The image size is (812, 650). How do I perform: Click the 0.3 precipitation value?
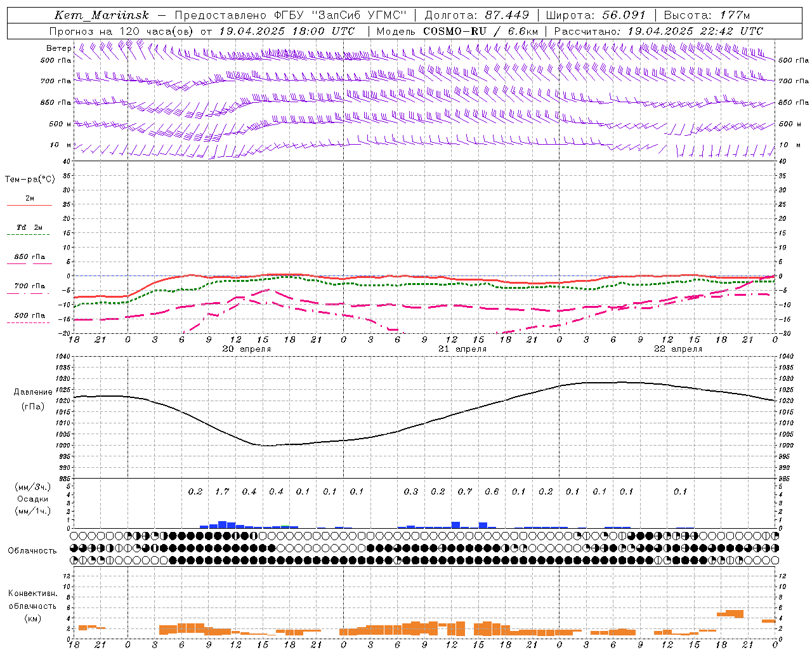coord(411,491)
